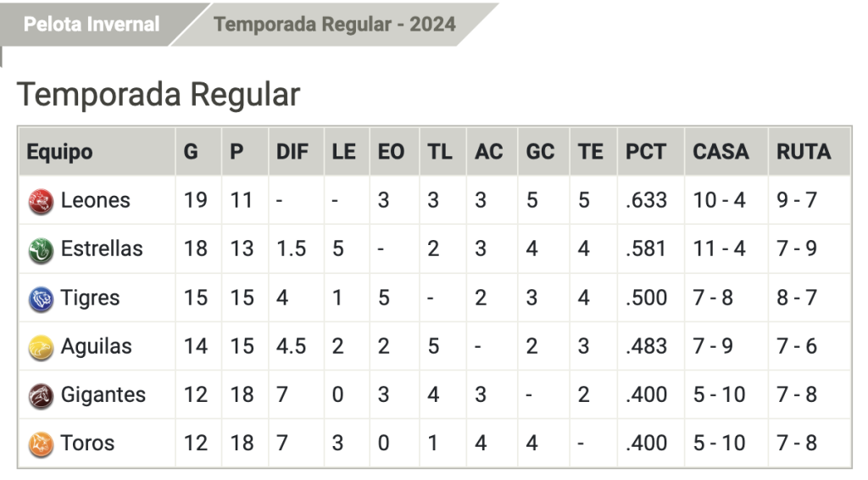Open the Estrellas team name link
The height and width of the screenshot is (480, 868).
pyautogui.click(x=102, y=249)
